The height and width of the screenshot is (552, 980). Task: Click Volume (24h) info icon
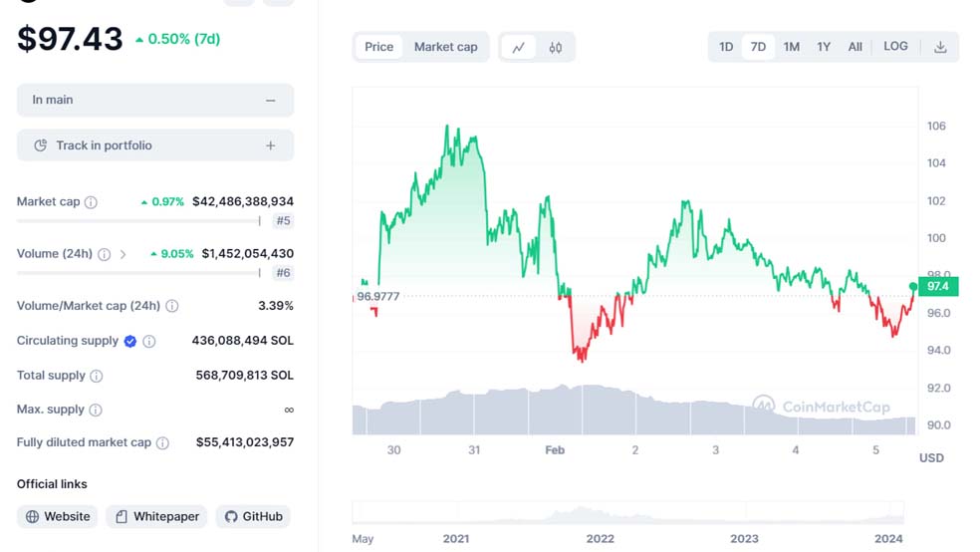(104, 254)
